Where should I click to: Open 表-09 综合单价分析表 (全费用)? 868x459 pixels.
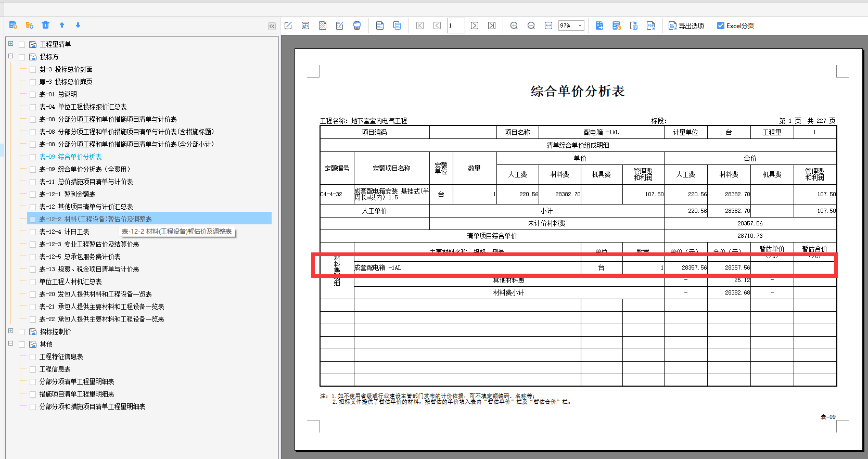tap(85, 169)
